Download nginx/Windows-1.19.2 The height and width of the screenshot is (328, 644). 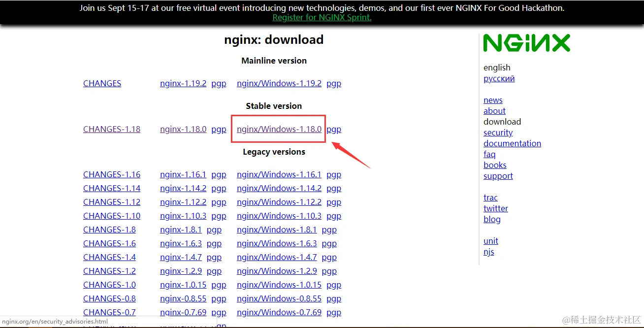point(279,83)
